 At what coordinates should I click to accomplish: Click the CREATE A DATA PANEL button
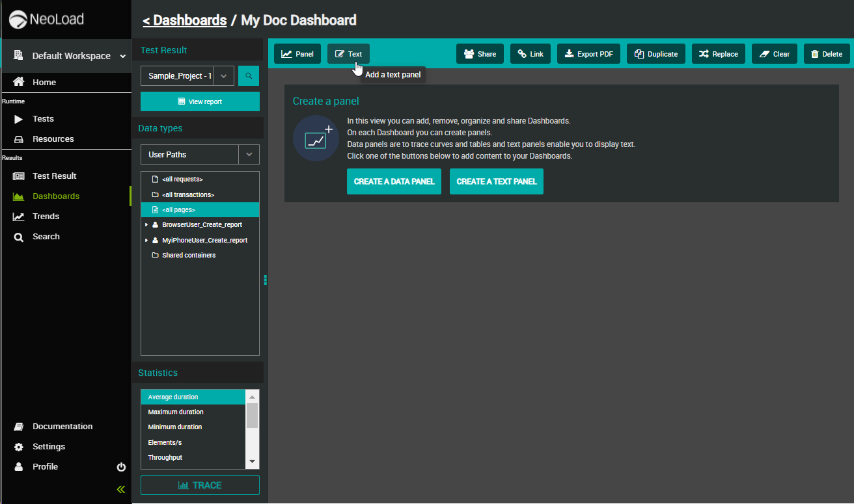click(x=394, y=181)
